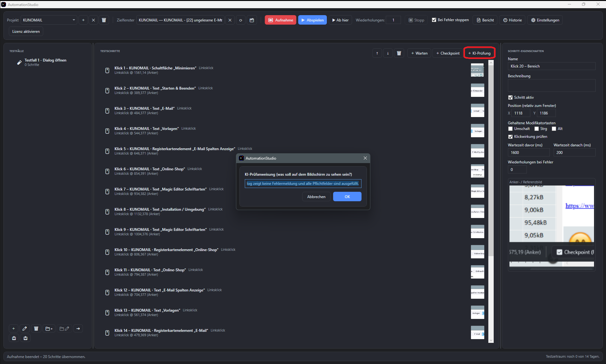Screen dimensions: 606x364
Task: Add a new project with the plus icon
Action: click(x=83, y=20)
